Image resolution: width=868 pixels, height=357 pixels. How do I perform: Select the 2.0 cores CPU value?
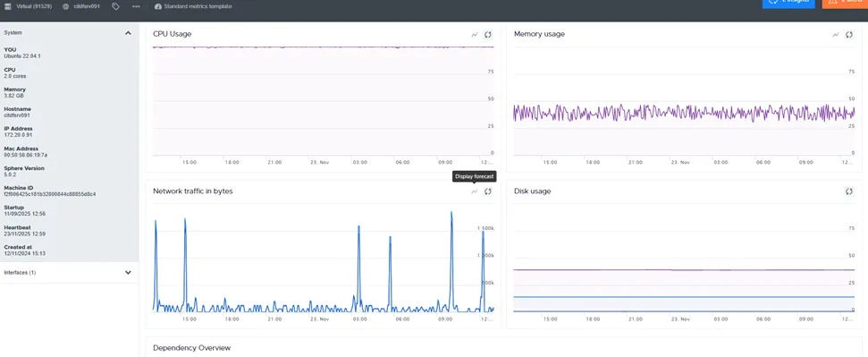[x=15, y=76]
